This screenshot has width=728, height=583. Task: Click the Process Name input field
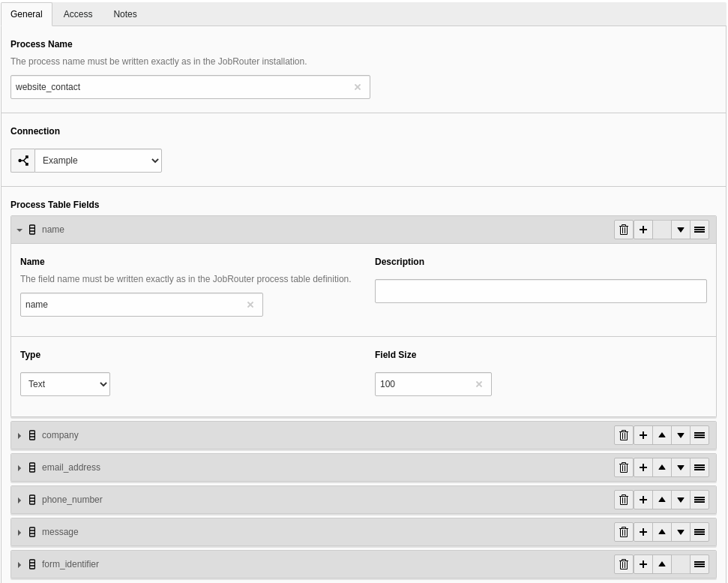click(x=190, y=87)
